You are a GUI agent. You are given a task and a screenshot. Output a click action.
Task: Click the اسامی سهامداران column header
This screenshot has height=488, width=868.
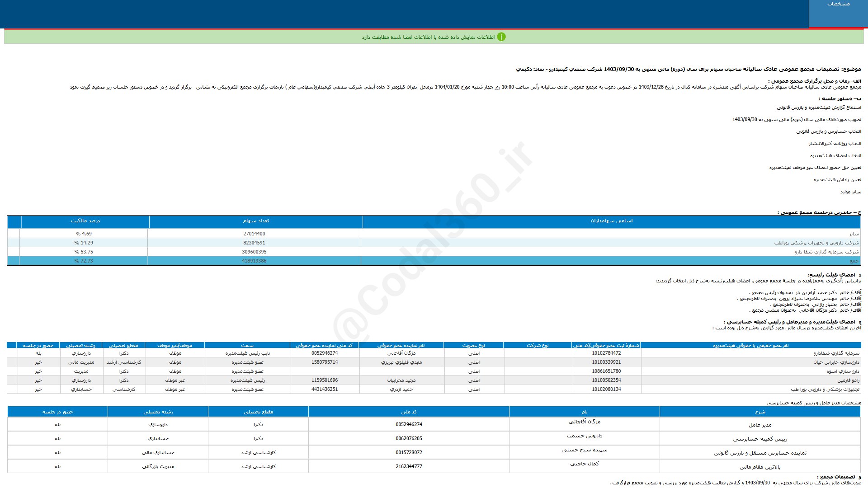tap(611, 221)
